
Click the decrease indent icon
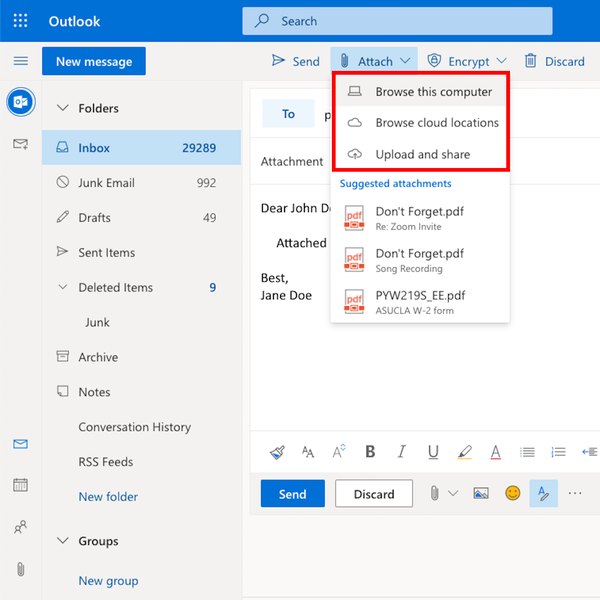(589, 452)
